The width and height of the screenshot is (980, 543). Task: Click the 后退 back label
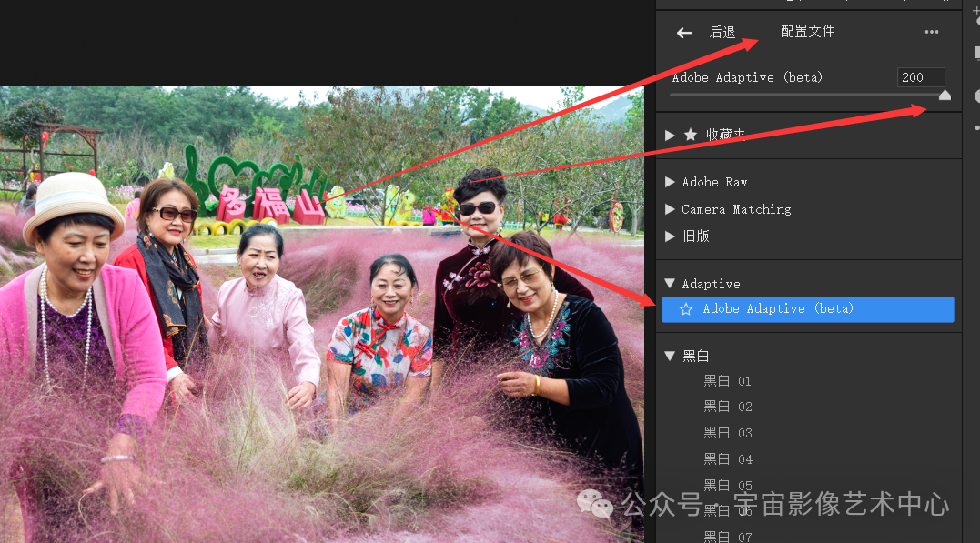tap(722, 32)
